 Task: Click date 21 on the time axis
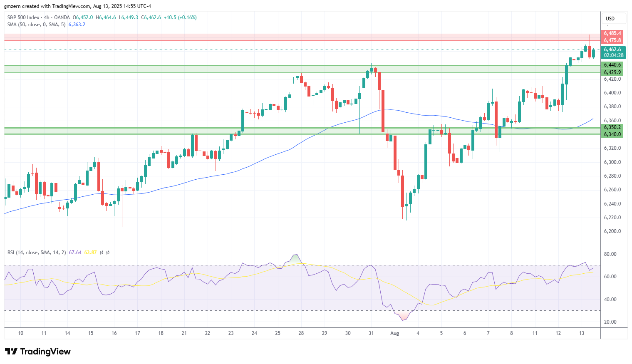184,333
